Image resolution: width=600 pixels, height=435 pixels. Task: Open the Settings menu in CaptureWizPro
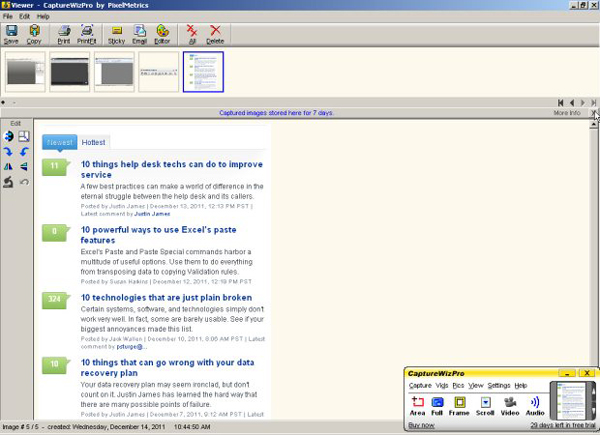[x=498, y=385]
